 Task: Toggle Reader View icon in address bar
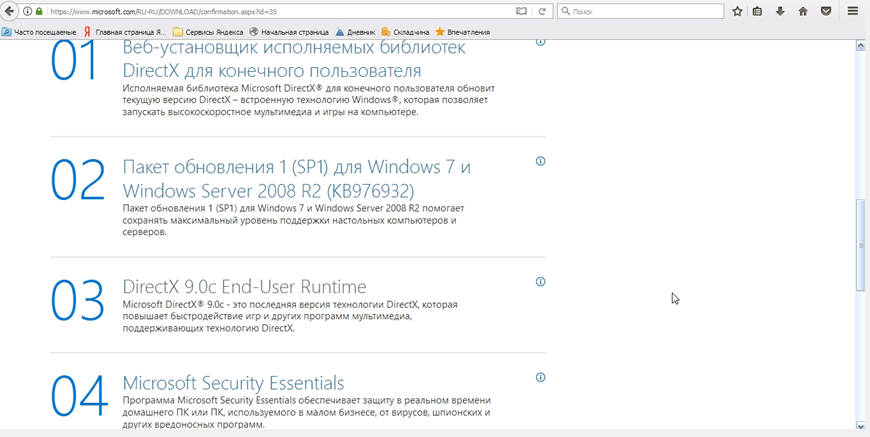pyautogui.click(x=521, y=12)
